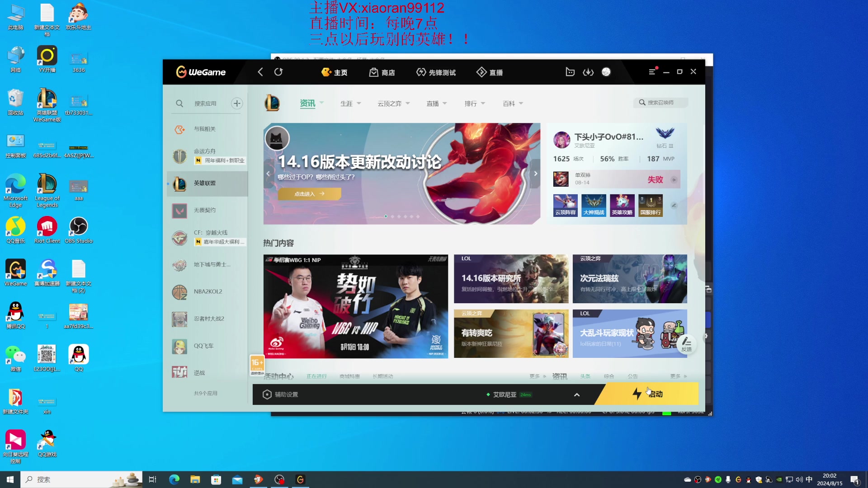
Task: Open Microsoft Edge from the taskbar
Action: pos(174,479)
